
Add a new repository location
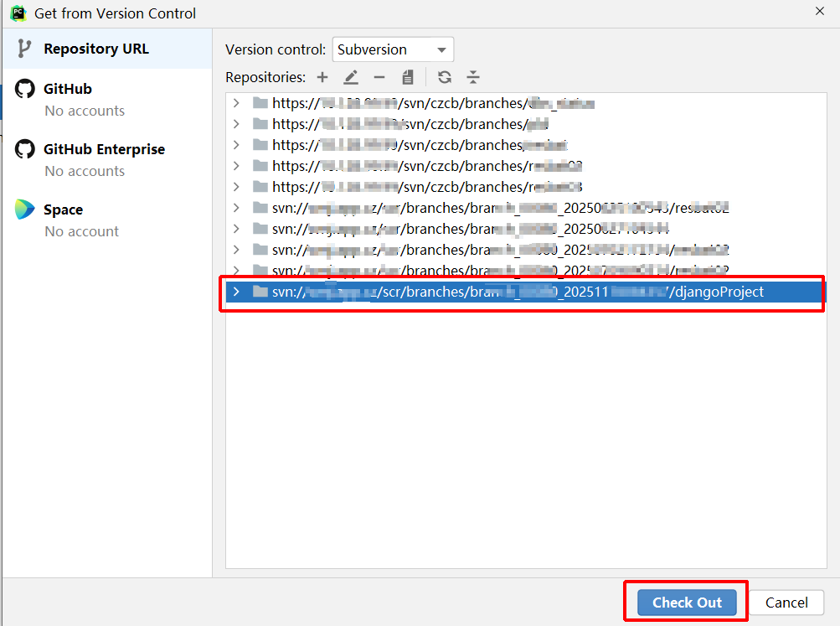[x=322, y=77]
